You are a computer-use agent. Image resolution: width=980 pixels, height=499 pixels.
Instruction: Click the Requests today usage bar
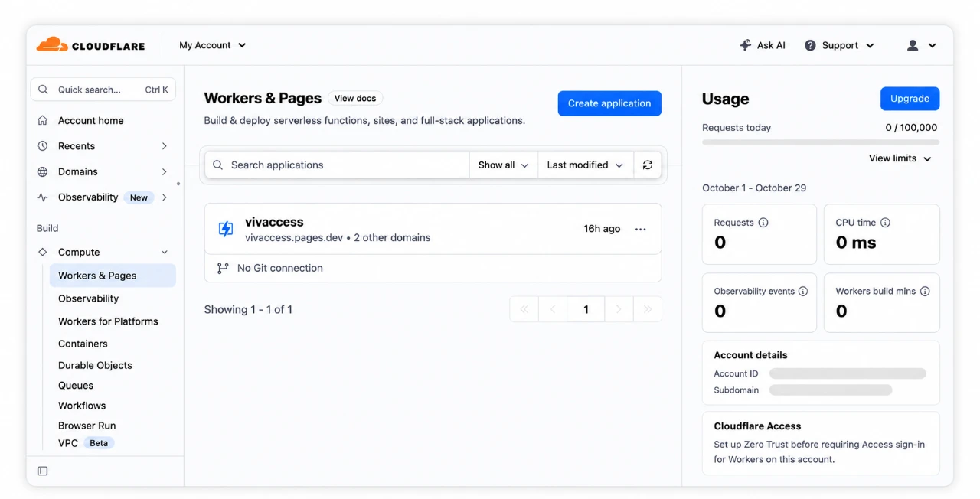click(821, 142)
